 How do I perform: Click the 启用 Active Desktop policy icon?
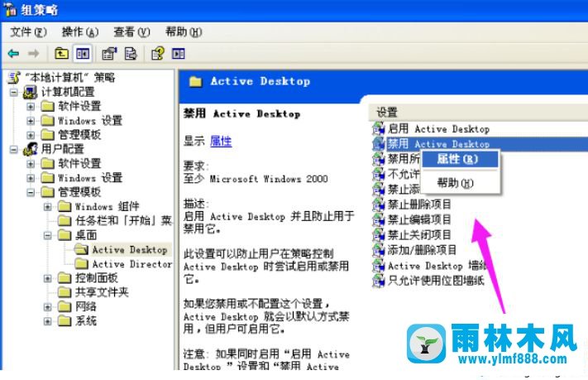tap(379, 129)
